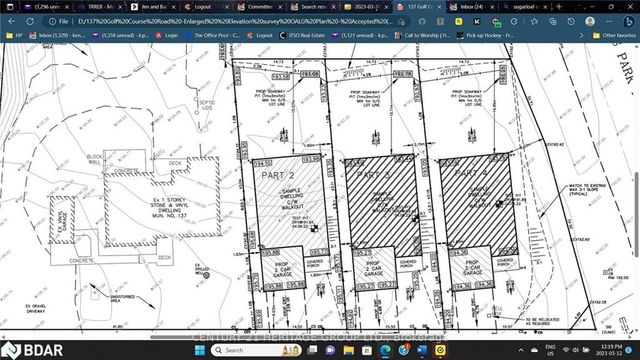This screenshot has height=360, width=640.
Task: Reload the page with the refresh icon
Action: click(x=30, y=21)
